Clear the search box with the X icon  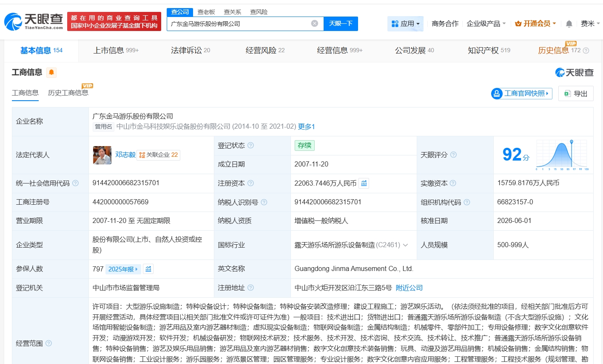315,23
